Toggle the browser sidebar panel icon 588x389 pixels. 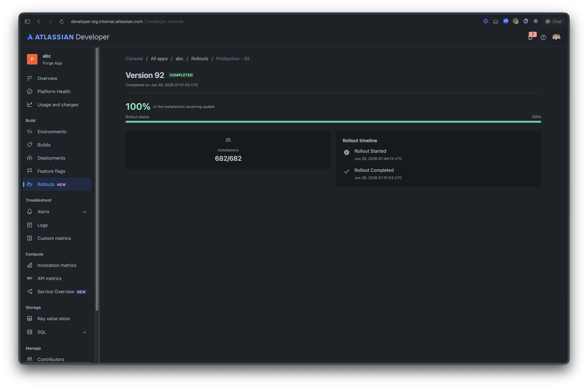pyautogui.click(x=27, y=22)
